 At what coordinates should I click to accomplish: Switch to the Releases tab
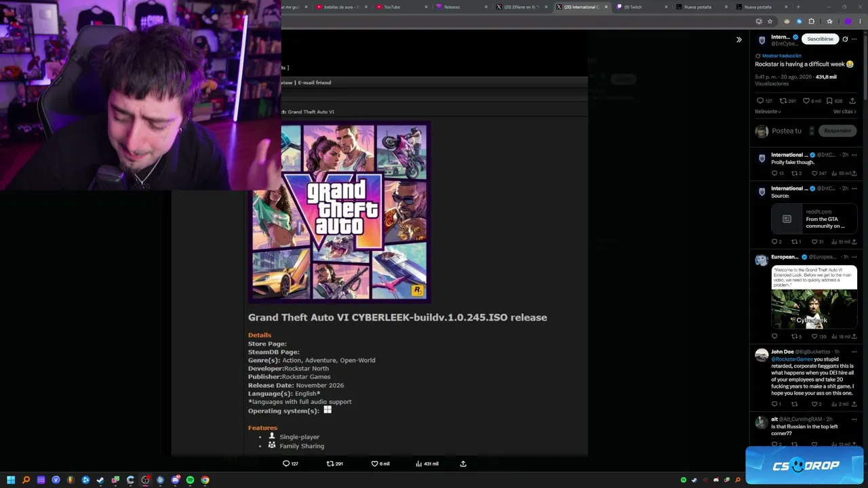(x=462, y=7)
